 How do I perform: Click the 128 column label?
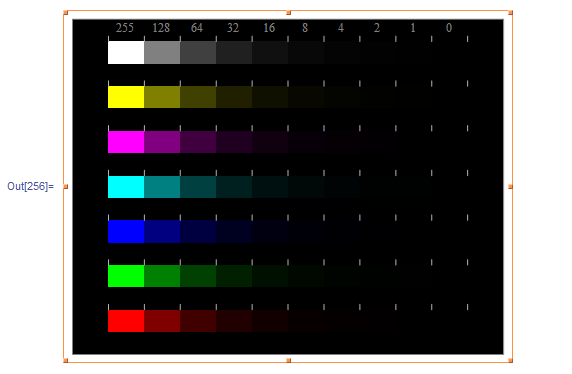161,28
